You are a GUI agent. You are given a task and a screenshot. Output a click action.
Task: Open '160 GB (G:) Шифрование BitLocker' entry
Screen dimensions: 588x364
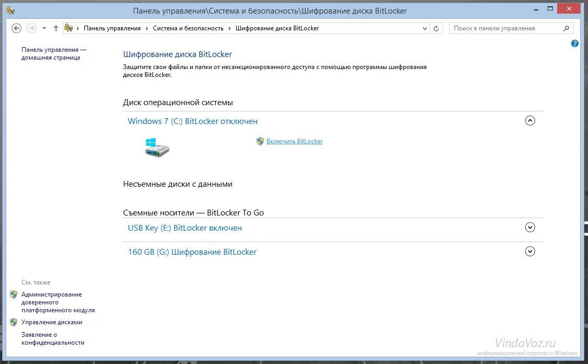pyautogui.click(x=192, y=252)
